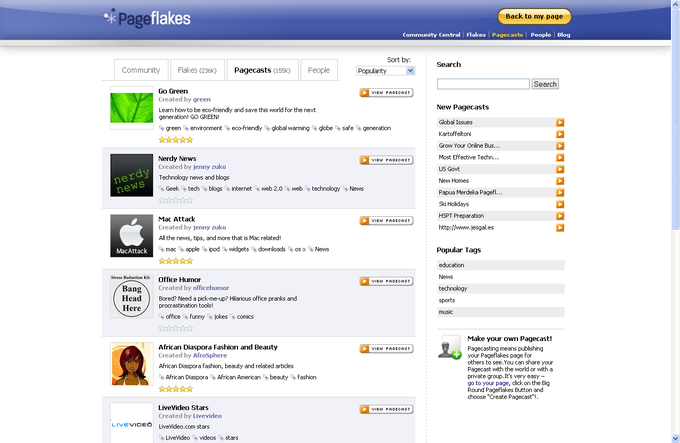Open New Homes via its arrow icon
Screen dimensions: 680x443
(x=560, y=181)
